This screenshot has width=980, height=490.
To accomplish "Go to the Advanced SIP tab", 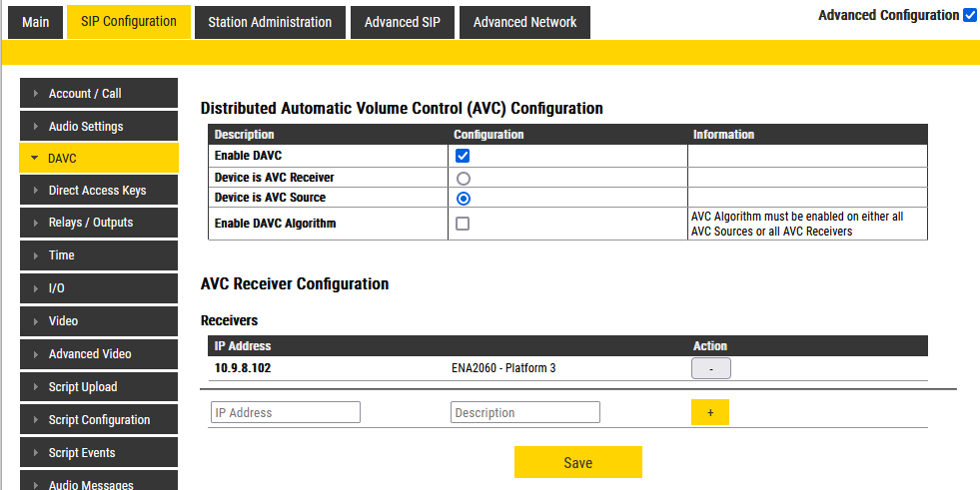I will (x=402, y=22).
